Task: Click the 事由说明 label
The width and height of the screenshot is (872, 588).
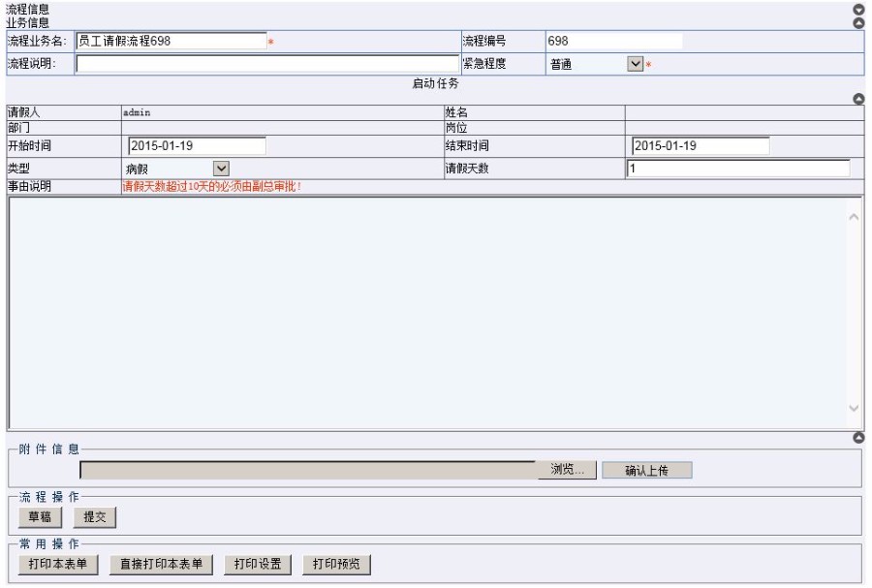Action: point(29,186)
